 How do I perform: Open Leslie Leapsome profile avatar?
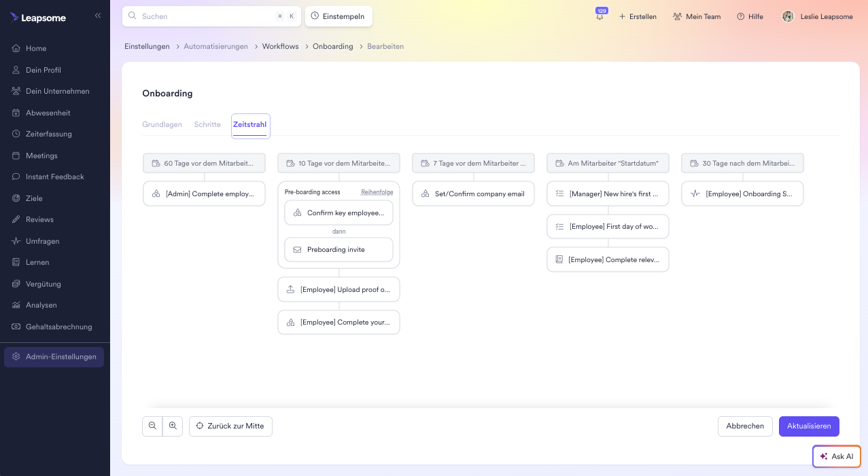(x=788, y=16)
